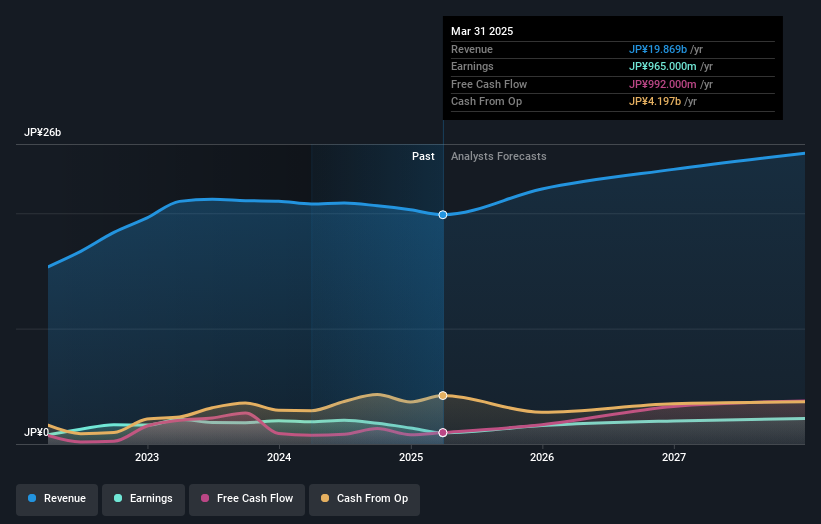Click the JP¥26b y-axis label
This screenshot has height=524, width=821.
coord(42,132)
